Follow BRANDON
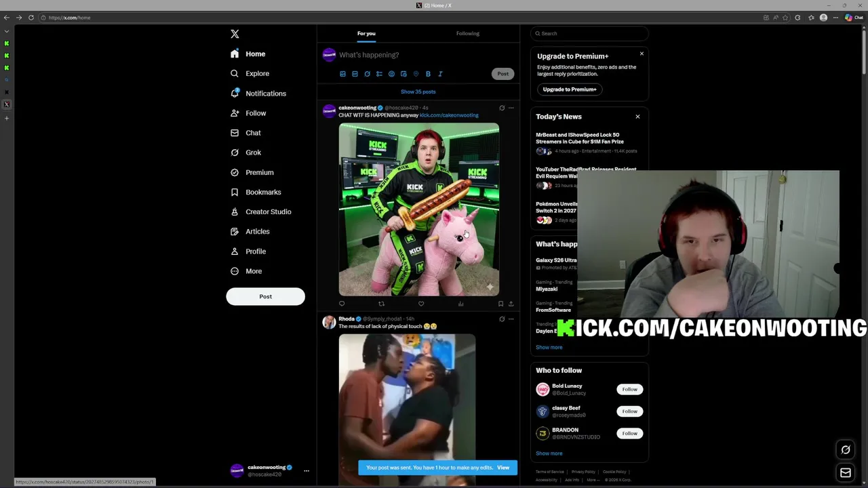The height and width of the screenshot is (488, 868). [x=629, y=433]
